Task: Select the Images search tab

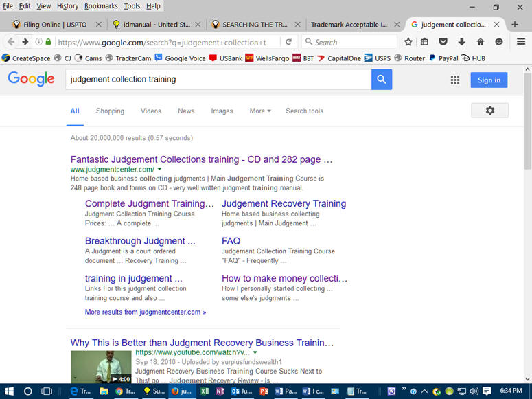Action: coord(222,111)
